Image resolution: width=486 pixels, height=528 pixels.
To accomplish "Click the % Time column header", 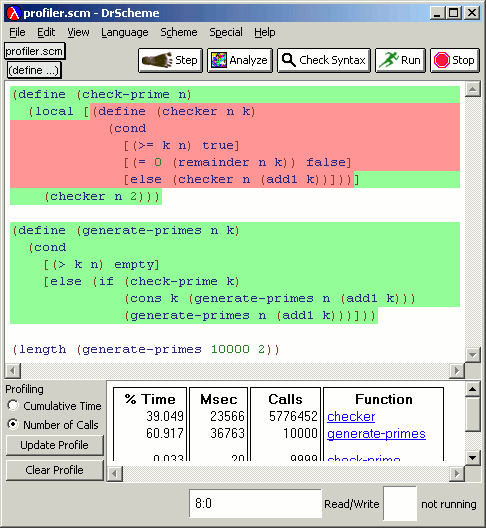I will click(x=150, y=399).
